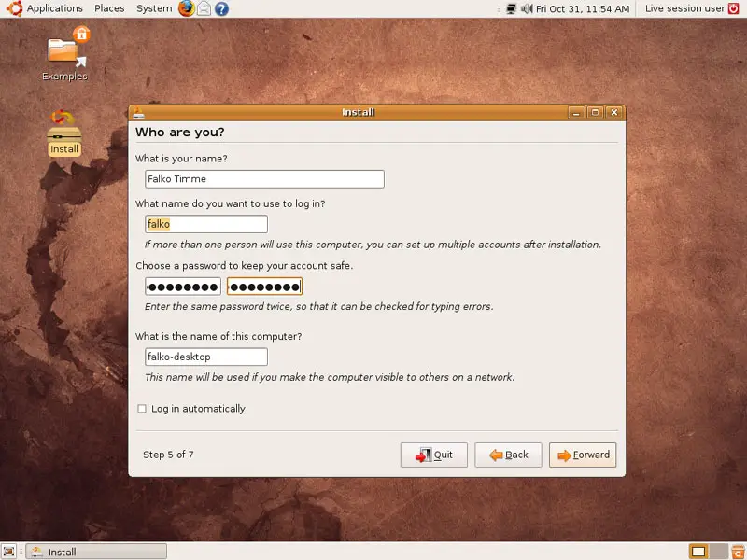Select the Examples folder desktop icon
This screenshot has width=747, height=560.
click(64, 54)
